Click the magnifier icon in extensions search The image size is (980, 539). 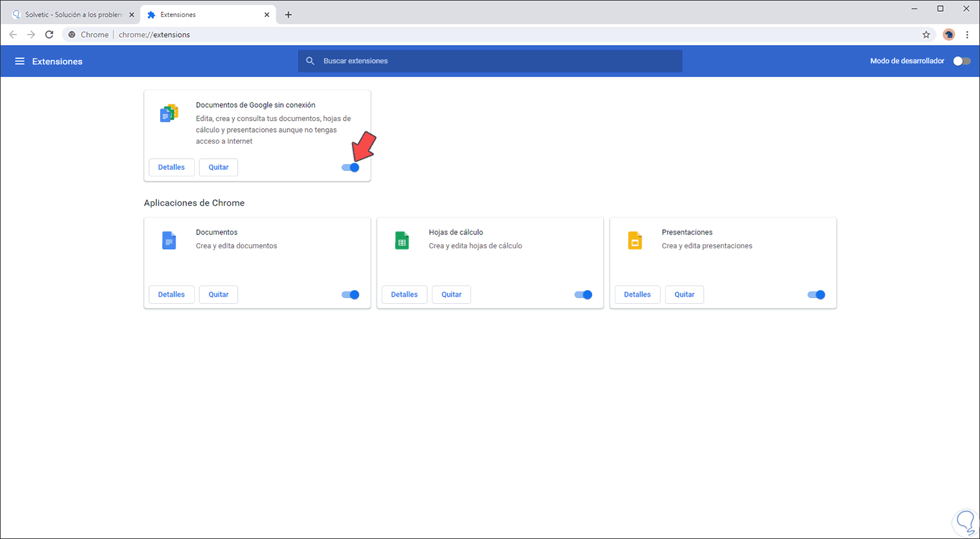(x=310, y=61)
